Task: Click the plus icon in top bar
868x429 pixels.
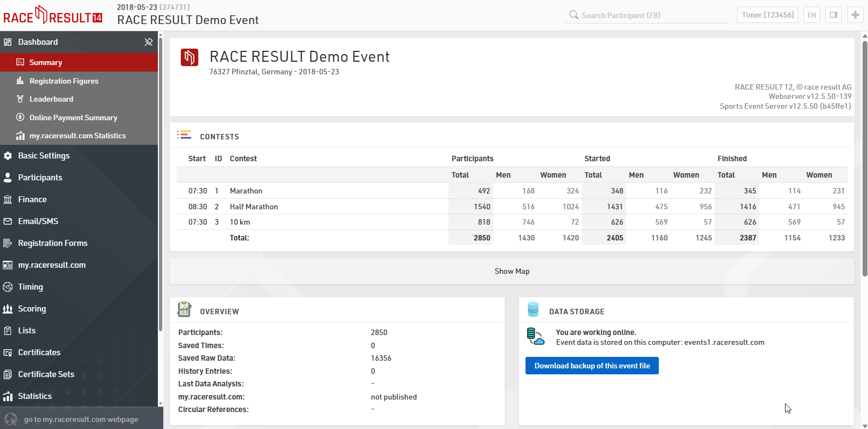Action: 855,15
